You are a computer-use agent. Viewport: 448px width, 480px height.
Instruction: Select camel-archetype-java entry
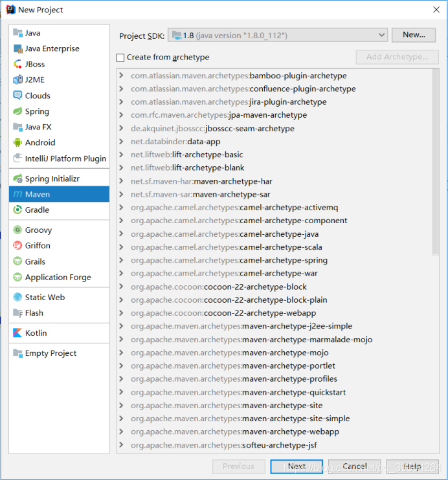pos(225,234)
